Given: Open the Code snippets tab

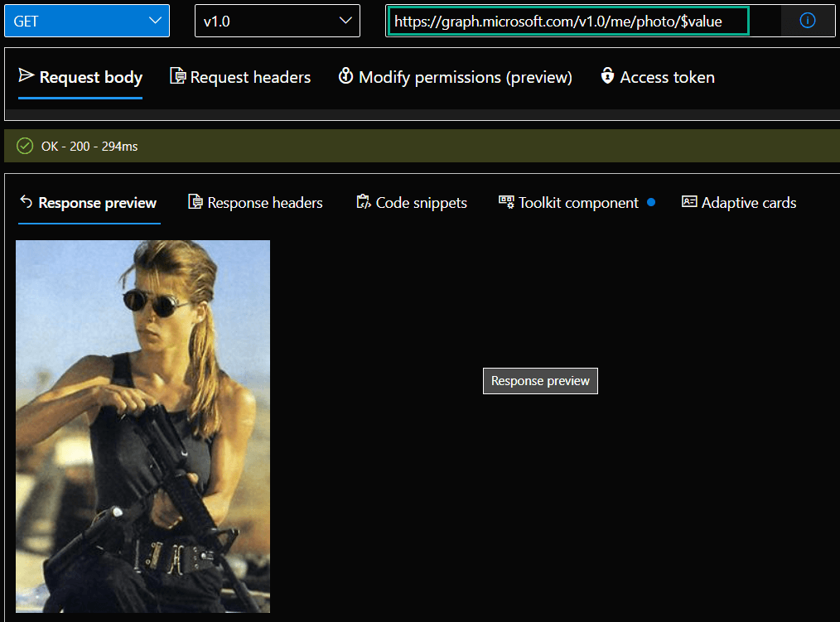Looking at the screenshot, I should [412, 203].
